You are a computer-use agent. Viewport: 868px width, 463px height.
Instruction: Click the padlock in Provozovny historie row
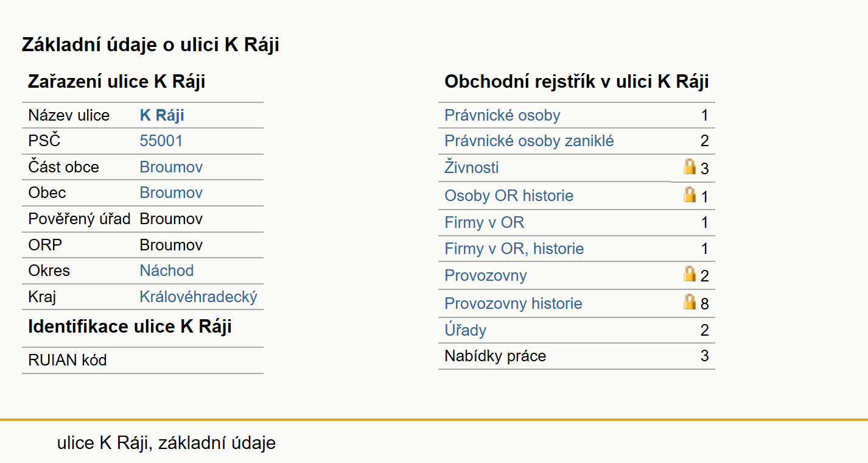coord(689,302)
